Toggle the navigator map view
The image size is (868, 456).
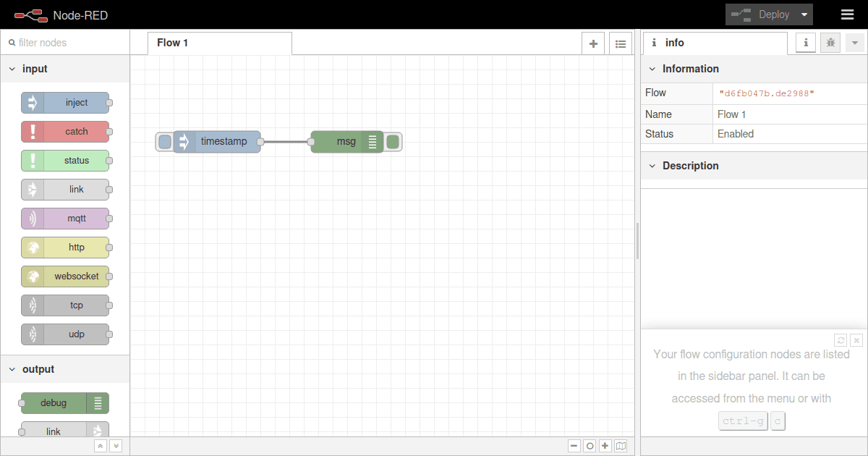[x=621, y=447]
